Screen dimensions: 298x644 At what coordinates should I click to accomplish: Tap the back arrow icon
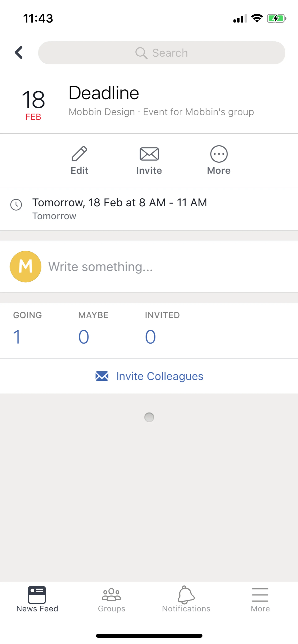tap(19, 53)
